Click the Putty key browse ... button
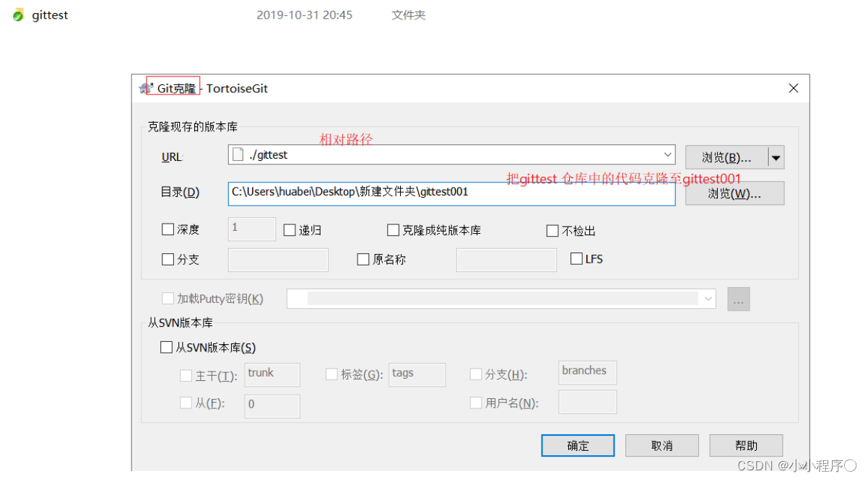 click(739, 299)
